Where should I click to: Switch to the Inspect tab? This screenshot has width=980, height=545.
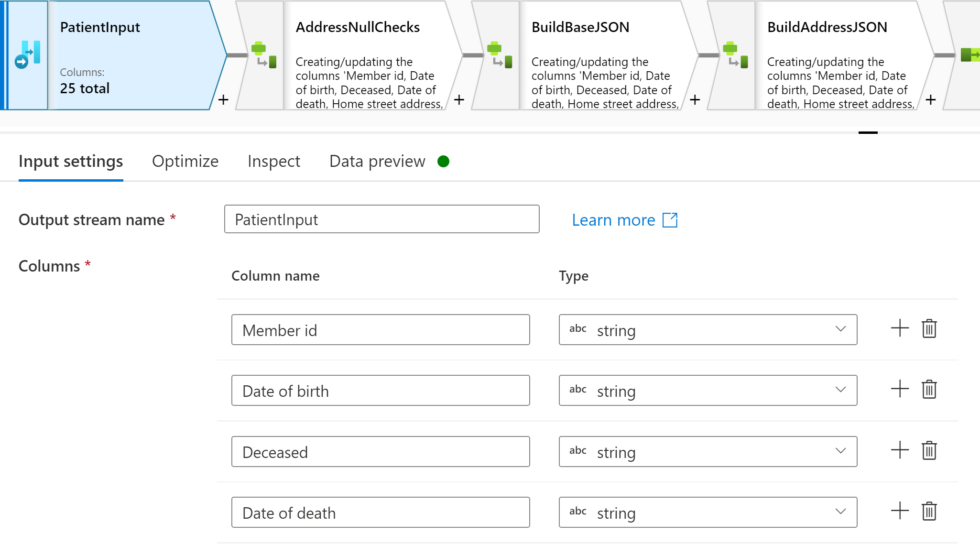point(272,161)
